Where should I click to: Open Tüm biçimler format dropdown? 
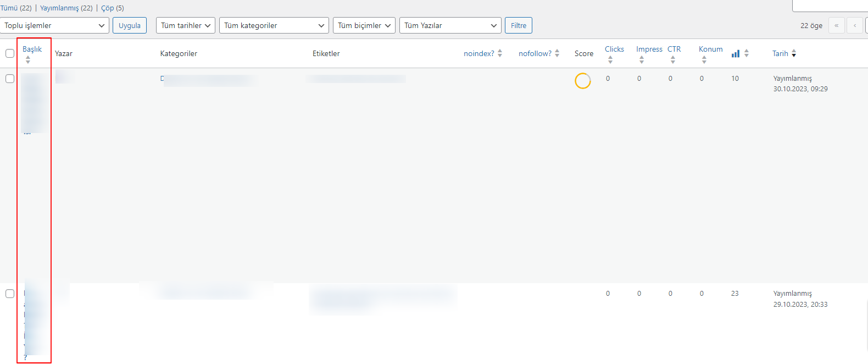(364, 25)
